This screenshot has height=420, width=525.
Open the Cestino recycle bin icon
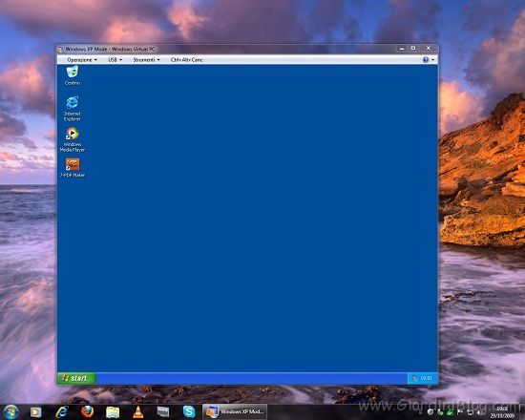pyautogui.click(x=73, y=75)
